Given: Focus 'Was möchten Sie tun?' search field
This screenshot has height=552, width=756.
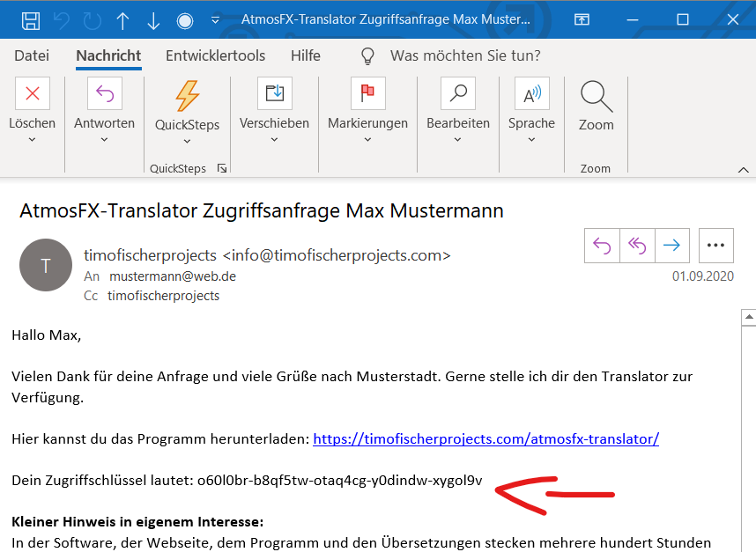Looking at the screenshot, I should 465,55.
